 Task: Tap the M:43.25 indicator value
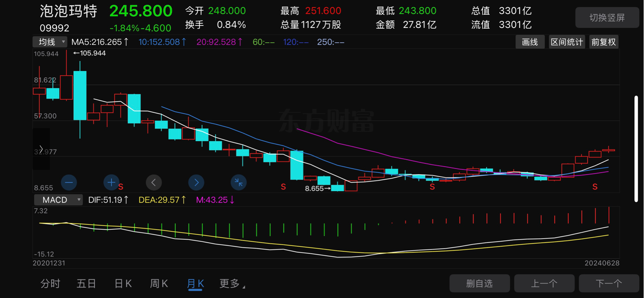tap(215, 200)
